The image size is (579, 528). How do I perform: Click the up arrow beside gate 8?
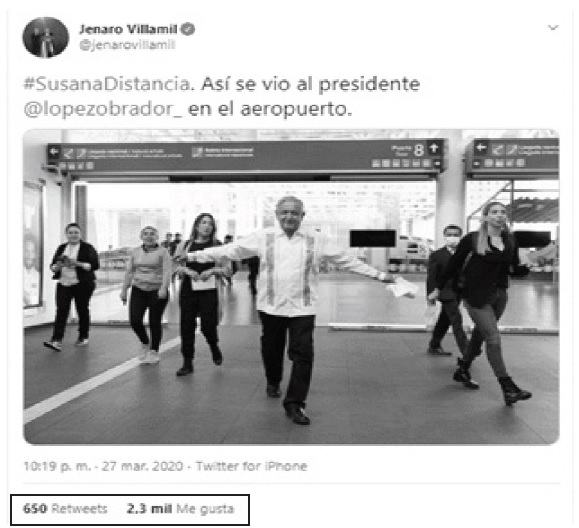tap(434, 148)
